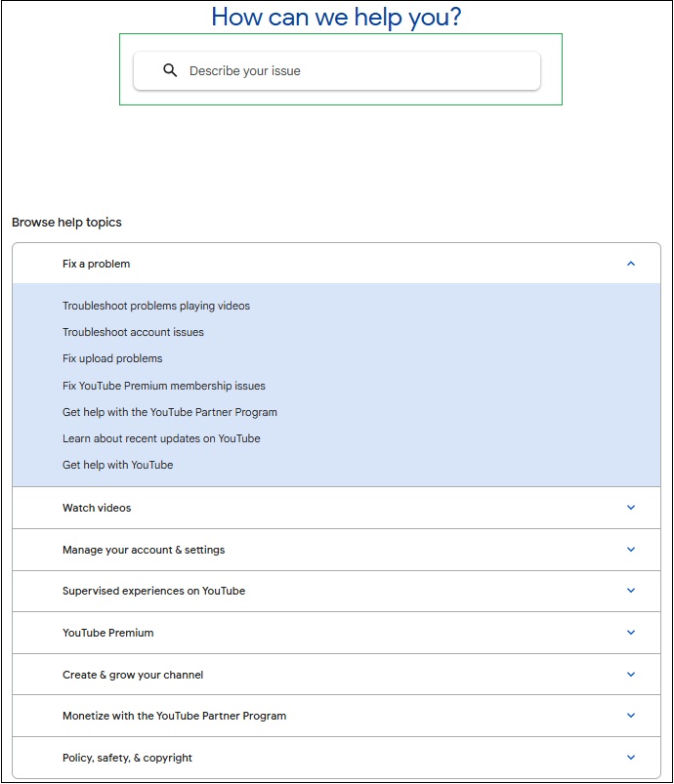
Task: Expand Monetize with YouTube Partner Program chevron
Action: [630, 716]
